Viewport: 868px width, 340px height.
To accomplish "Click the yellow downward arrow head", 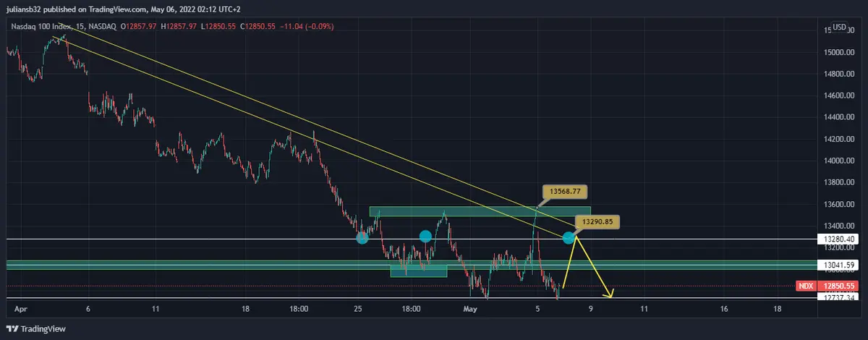I will click(610, 294).
